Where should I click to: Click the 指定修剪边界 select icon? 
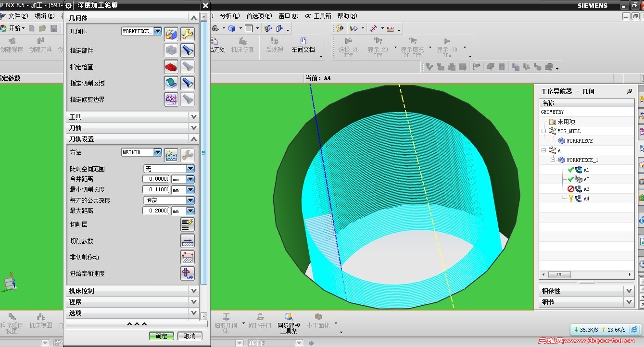[x=171, y=99]
